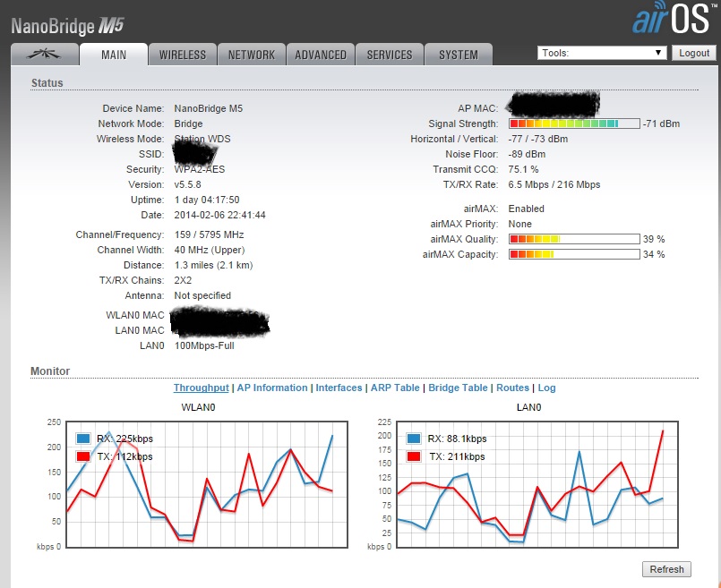The height and width of the screenshot is (588, 721).
Task: Click the airMAX Priority value None
Action: click(x=520, y=224)
